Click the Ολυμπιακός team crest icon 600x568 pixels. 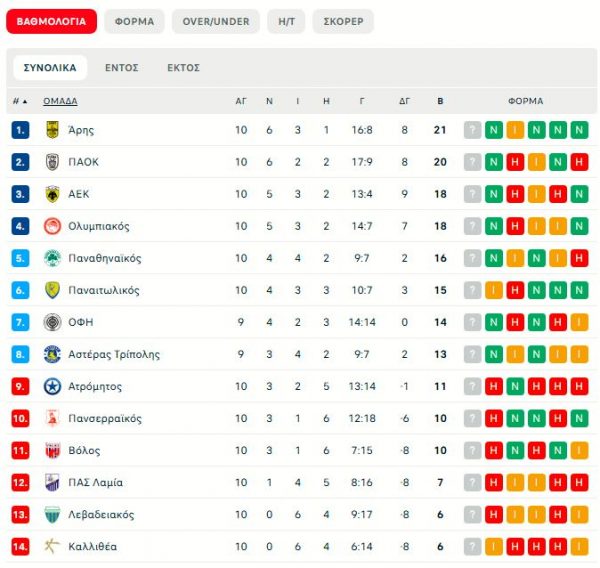[52, 226]
